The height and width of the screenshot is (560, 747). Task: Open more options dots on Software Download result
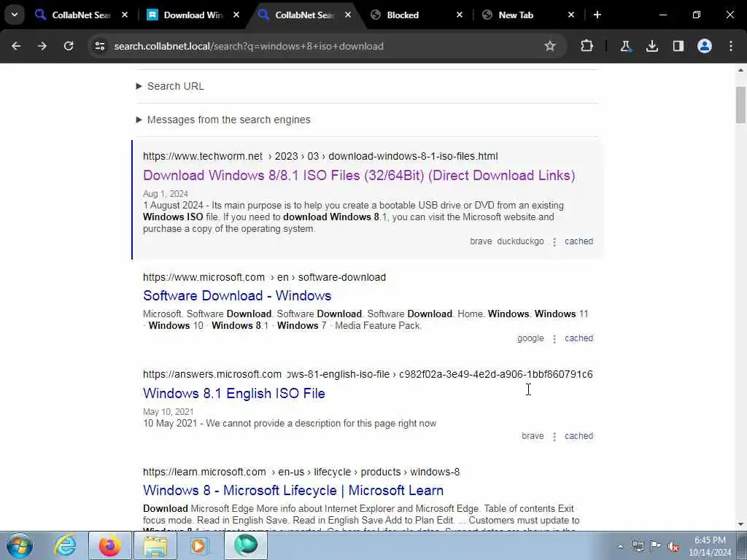click(554, 338)
